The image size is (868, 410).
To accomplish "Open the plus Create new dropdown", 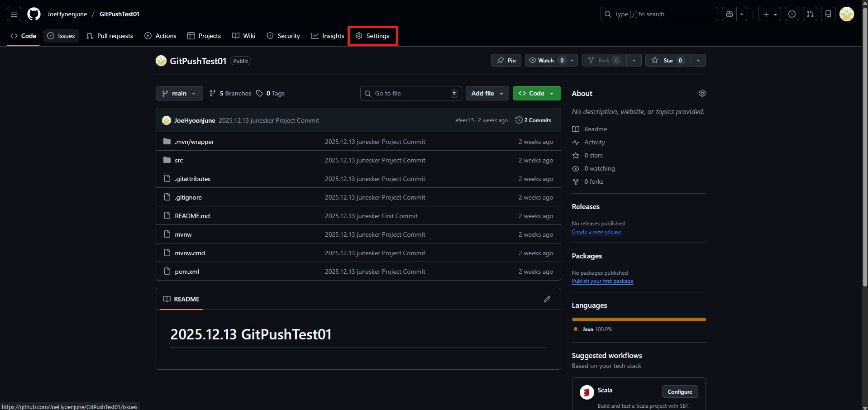I will point(770,14).
